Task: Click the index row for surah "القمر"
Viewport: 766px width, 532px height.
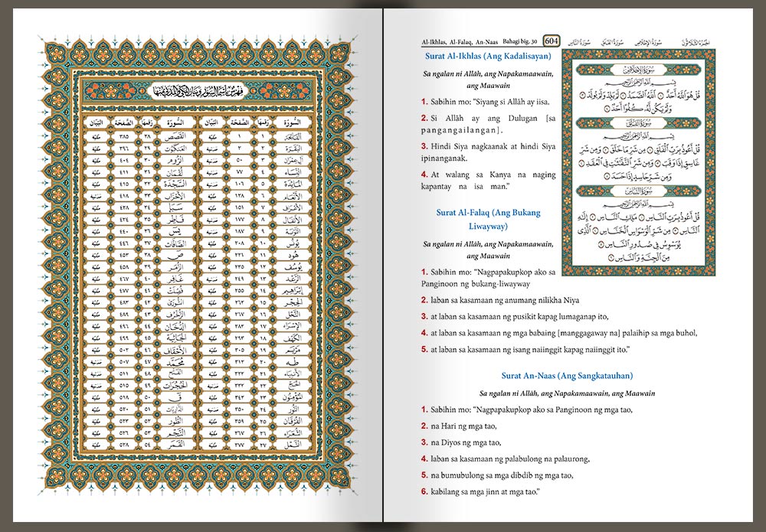Action: click(141, 446)
